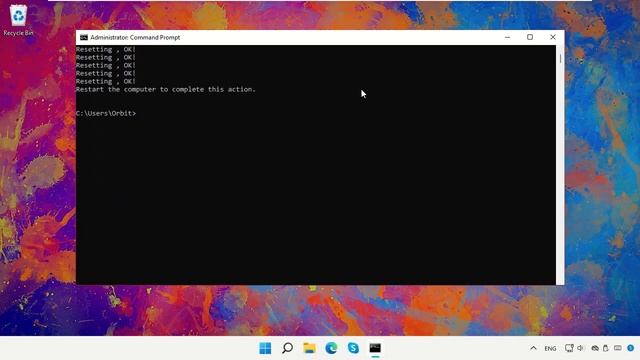Open the OneDrive cloud tray icon
This screenshot has height=360, width=640.
(595, 348)
